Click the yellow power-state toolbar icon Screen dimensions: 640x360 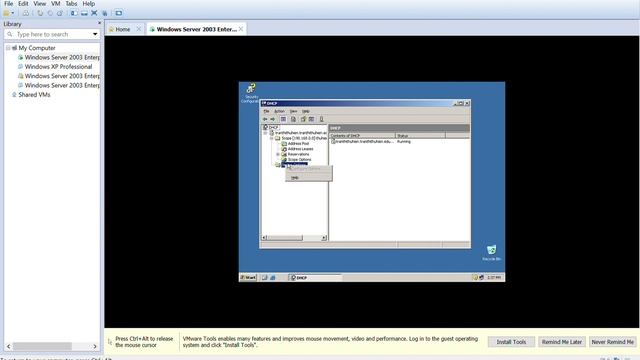(x=6, y=13)
